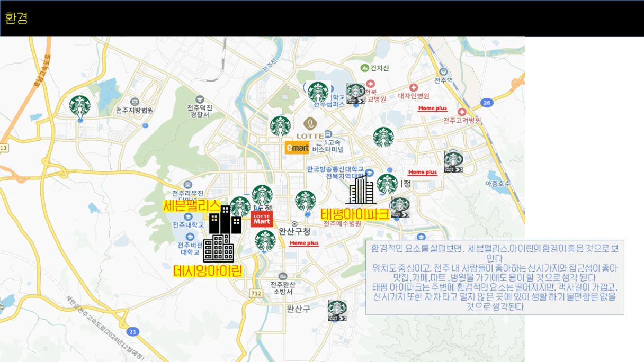Click the Starbucks logo beside the 태평아이파크 building
This screenshot has width=644, height=362.
pos(387,185)
